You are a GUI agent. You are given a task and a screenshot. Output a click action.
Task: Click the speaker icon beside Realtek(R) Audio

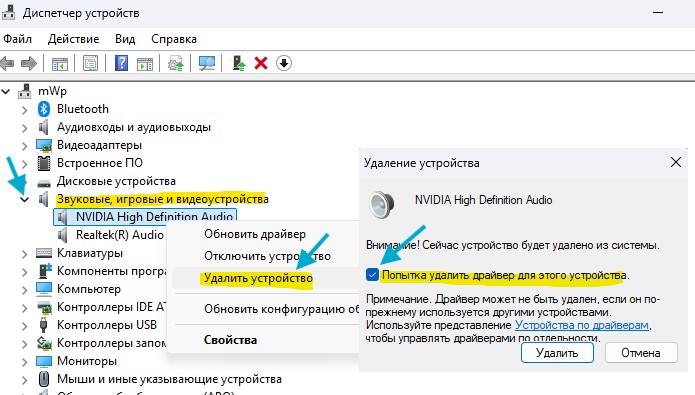point(63,235)
